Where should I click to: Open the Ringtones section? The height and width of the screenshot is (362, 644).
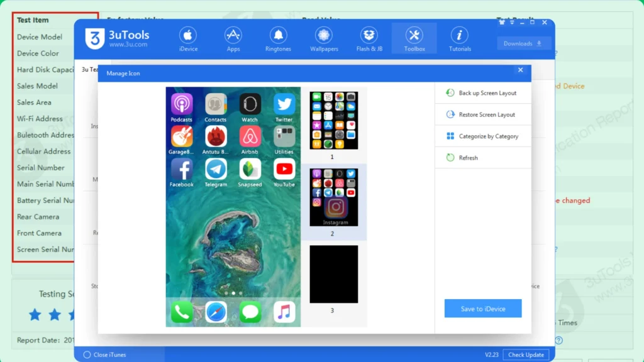click(278, 40)
